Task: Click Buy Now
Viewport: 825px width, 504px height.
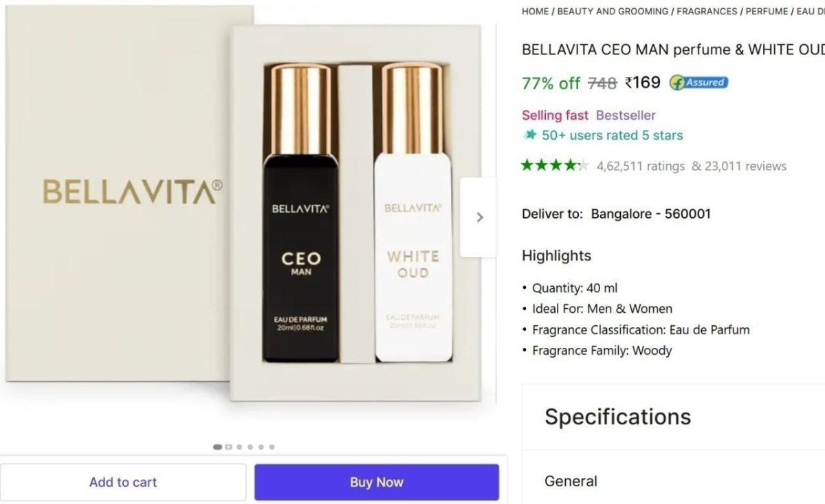Action: pos(376,481)
